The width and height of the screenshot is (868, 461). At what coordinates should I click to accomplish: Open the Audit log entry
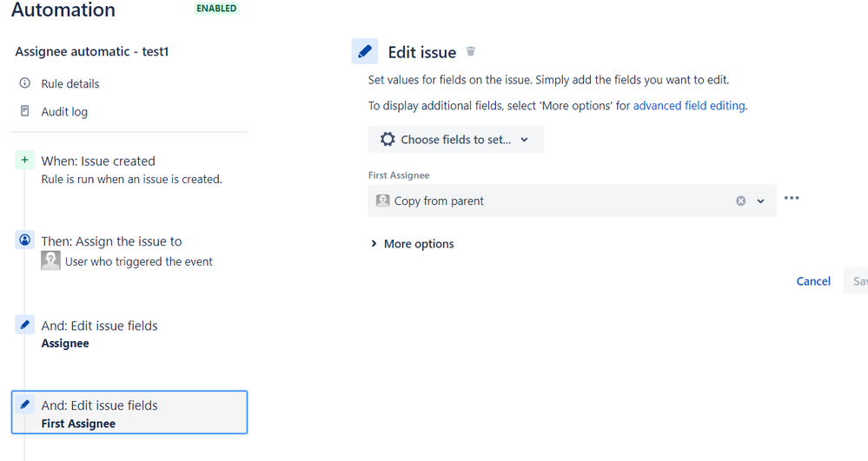(64, 112)
